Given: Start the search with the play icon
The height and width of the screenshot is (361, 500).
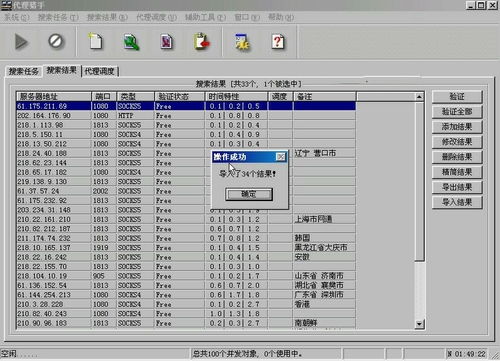Looking at the screenshot, I should [21, 42].
